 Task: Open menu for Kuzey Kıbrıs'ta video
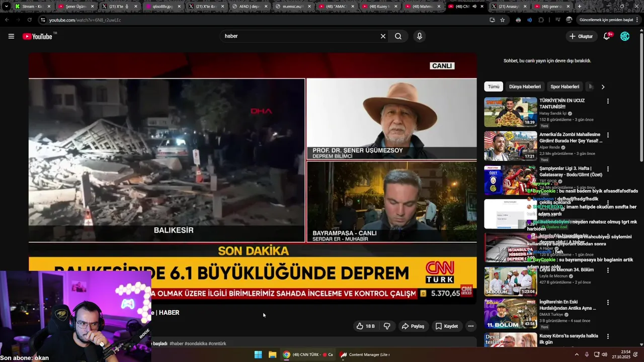pyautogui.click(x=608, y=336)
